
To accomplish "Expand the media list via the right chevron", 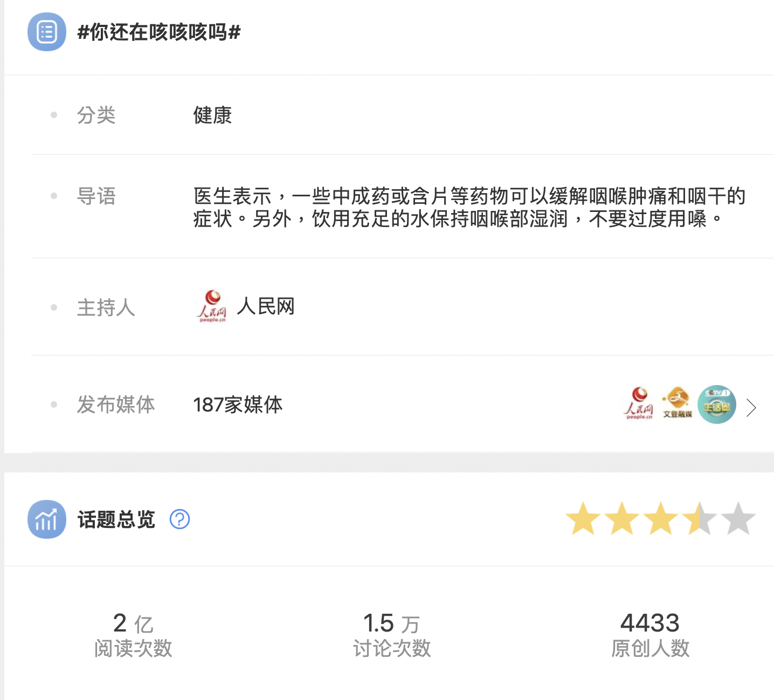I will [751, 408].
